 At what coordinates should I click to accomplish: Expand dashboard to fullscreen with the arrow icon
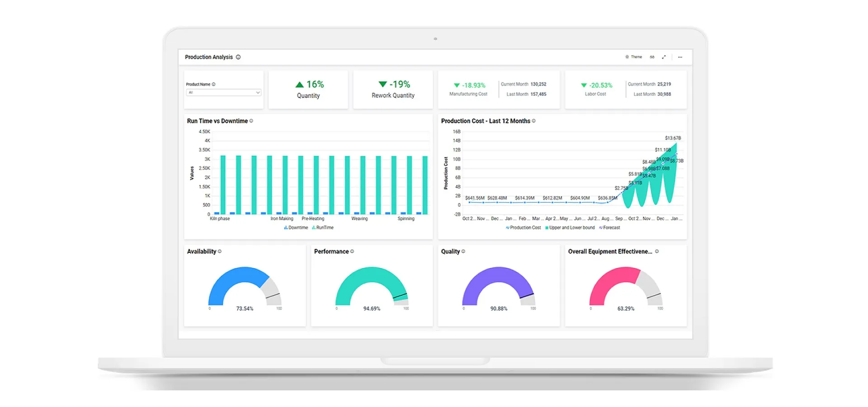coord(664,57)
